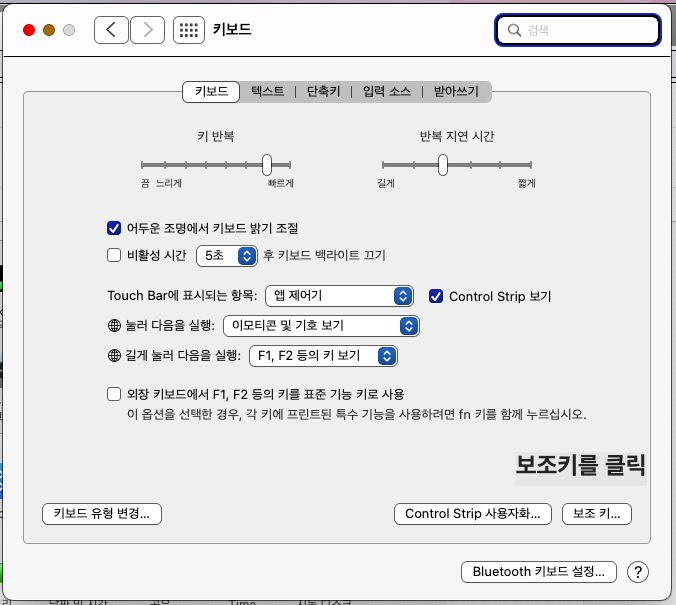Show all preferences via the grid icon

pyautogui.click(x=189, y=30)
